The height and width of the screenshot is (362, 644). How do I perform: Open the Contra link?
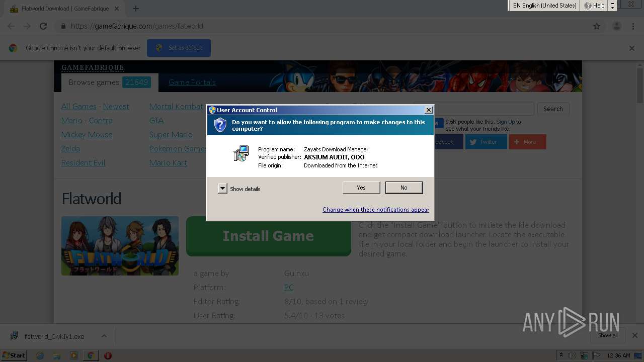101,121
